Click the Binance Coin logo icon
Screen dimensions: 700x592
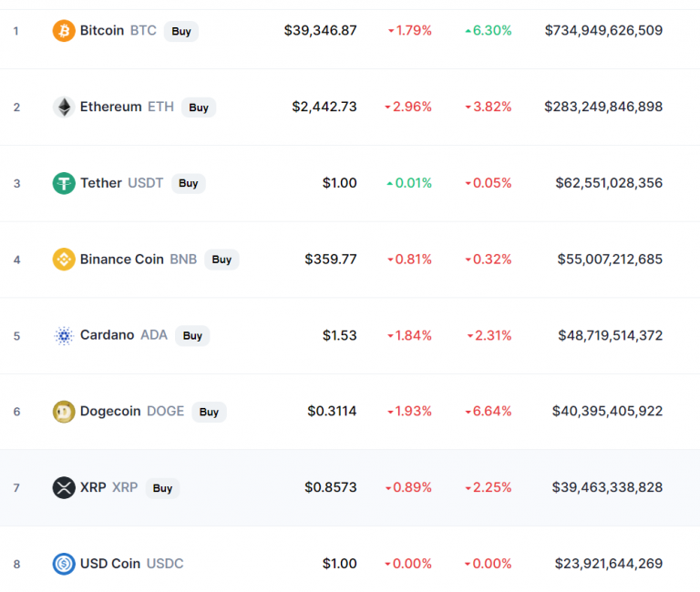click(64, 260)
